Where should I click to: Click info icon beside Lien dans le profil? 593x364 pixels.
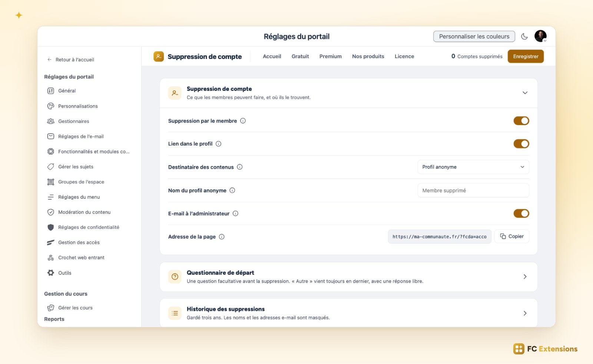(219, 144)
